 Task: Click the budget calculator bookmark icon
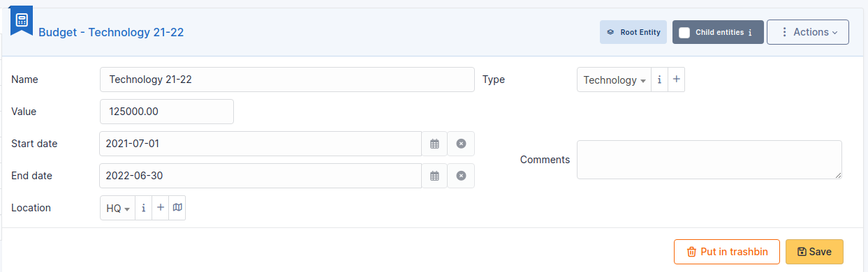21,20
